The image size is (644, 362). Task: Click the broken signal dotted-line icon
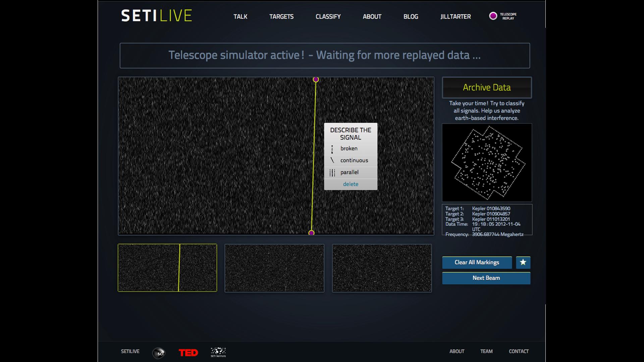pyautogui.click(x=332, y=149)
